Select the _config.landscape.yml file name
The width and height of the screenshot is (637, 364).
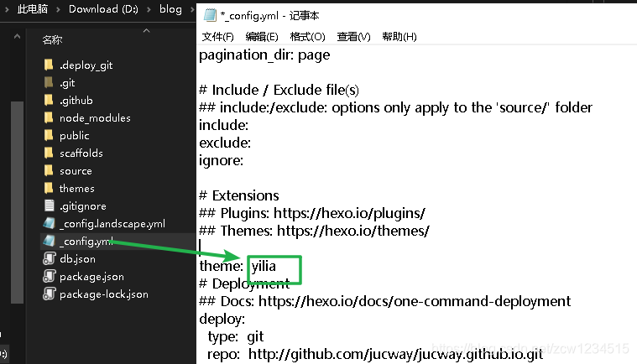112,224
